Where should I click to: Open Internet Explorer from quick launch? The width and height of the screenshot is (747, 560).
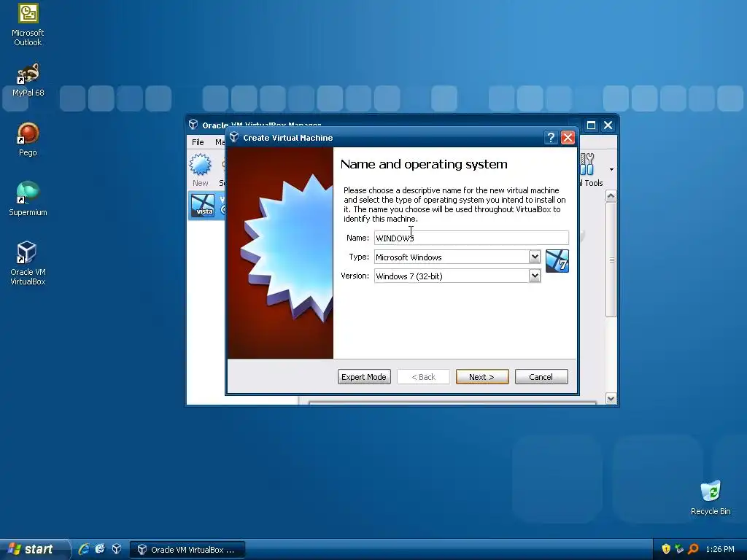click(x=84, y=549)
